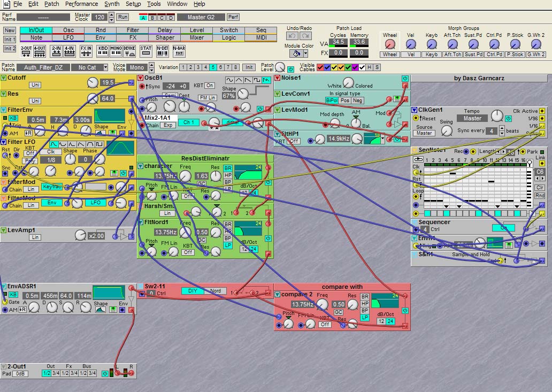Open the No Cat category dropdown
The width and height of the screenshot is (552, 392).
105,67
